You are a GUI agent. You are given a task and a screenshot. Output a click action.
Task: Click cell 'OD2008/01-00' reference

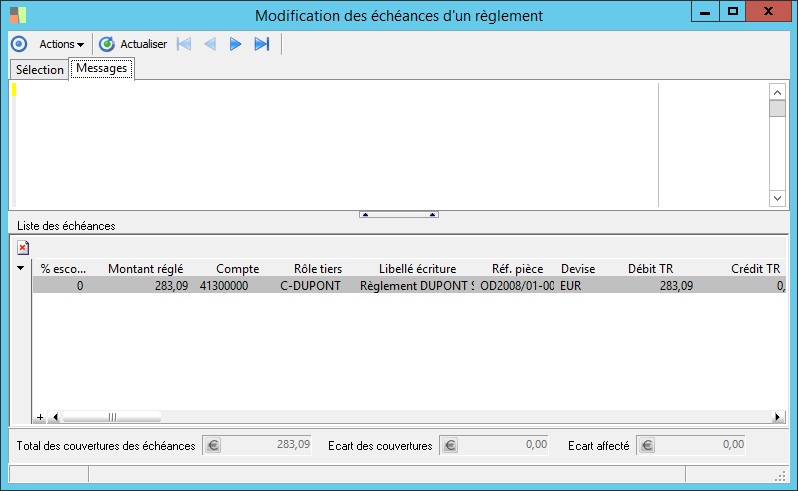click(517, 286)
